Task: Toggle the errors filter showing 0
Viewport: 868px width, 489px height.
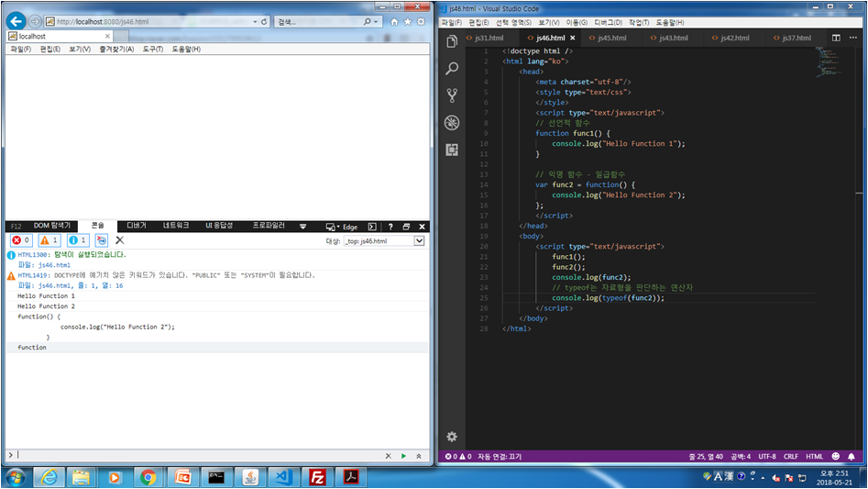Action: click(22, 239)
